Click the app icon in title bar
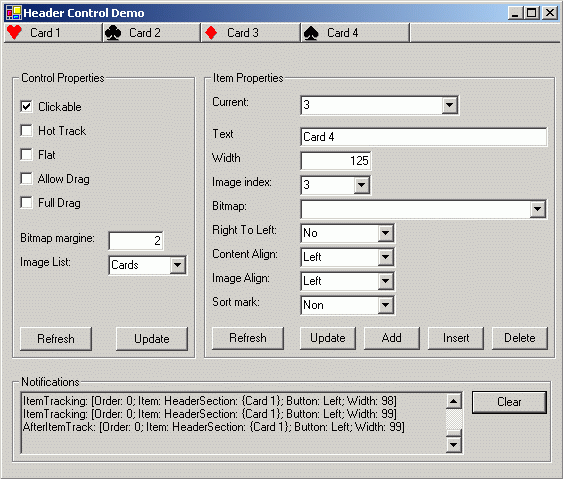The width and height of the screenshot is (563, 479). [14, 13]
